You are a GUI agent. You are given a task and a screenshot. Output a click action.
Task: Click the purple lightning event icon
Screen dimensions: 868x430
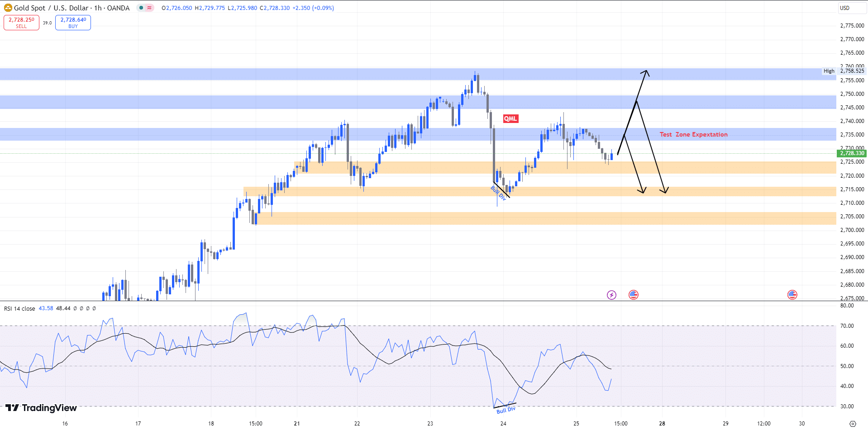point(611,295)
